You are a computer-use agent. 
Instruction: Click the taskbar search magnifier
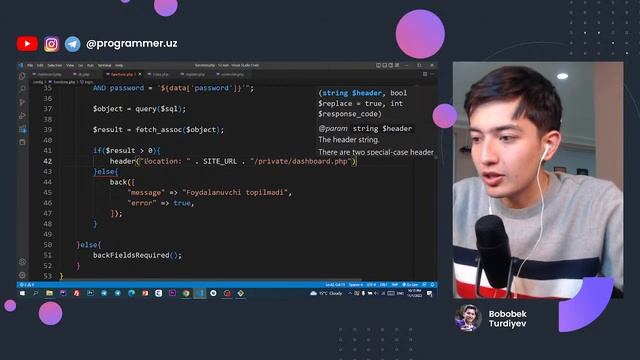coord(36,293)
